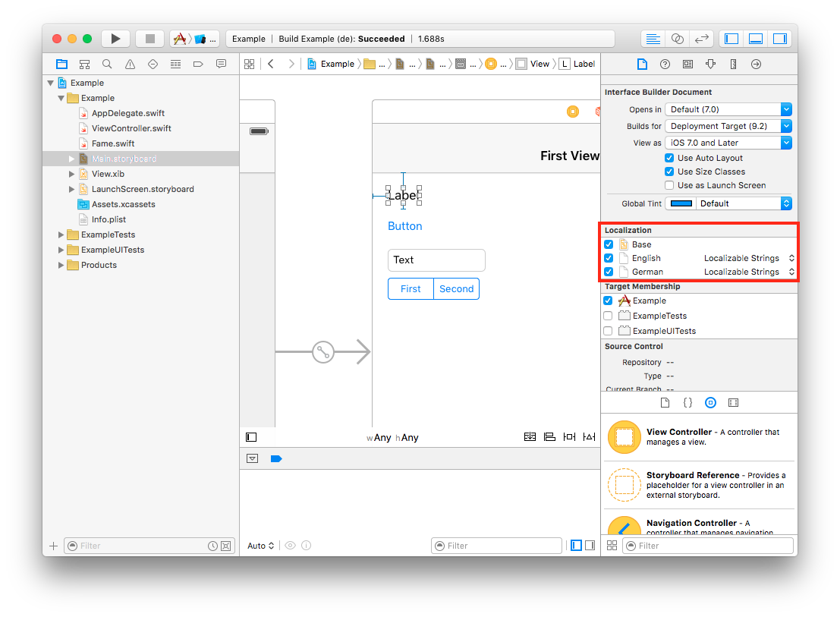
Task: Expand the View.xib disclosure triangle
Action: tap(71, 174)
